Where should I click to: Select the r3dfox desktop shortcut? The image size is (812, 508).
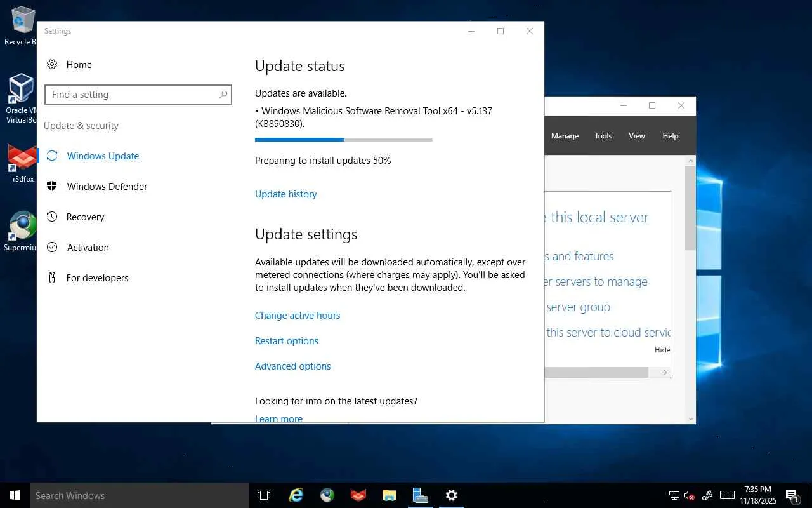(22, 164)
